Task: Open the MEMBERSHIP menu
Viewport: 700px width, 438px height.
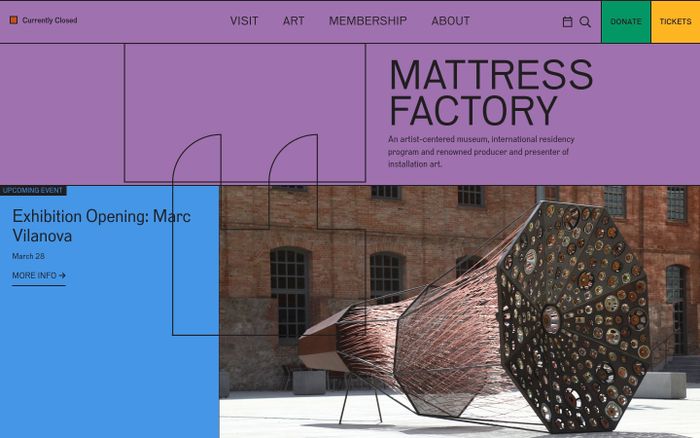Action: 368,21
